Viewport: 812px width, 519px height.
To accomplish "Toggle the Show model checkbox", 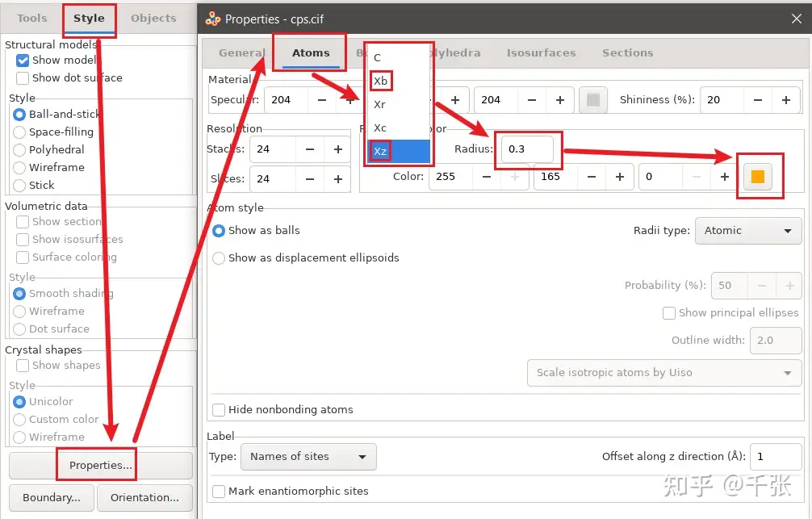I will (x=23, y=60).
